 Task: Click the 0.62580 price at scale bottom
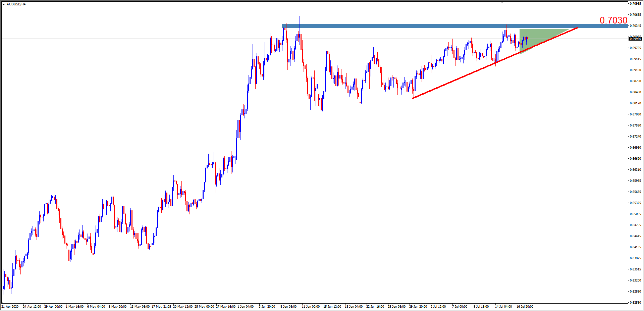635,303
